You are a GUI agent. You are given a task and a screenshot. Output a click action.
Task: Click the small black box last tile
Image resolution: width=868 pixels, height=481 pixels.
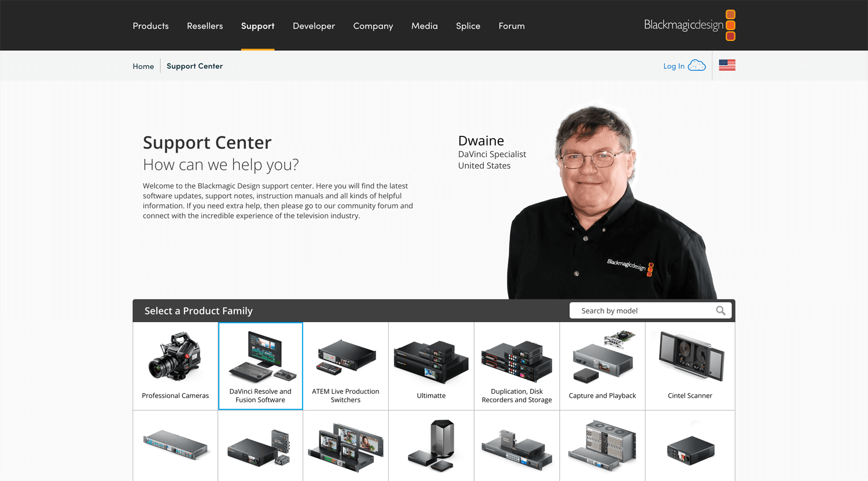(690, 446)
